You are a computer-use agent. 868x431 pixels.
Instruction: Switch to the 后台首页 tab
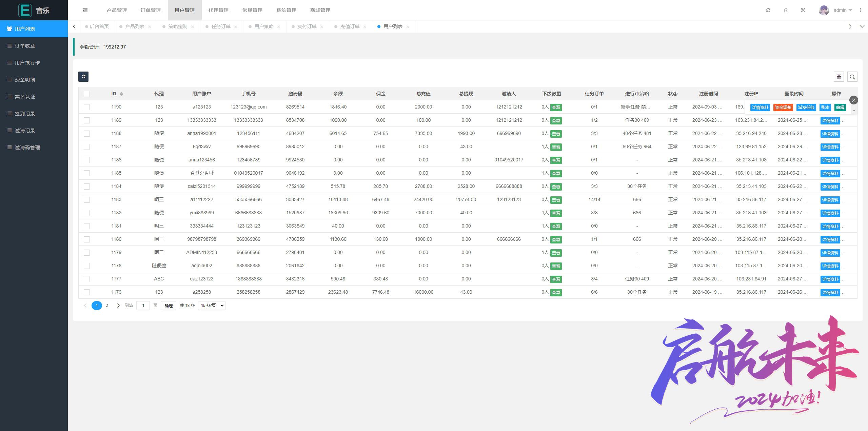point(97,26)
